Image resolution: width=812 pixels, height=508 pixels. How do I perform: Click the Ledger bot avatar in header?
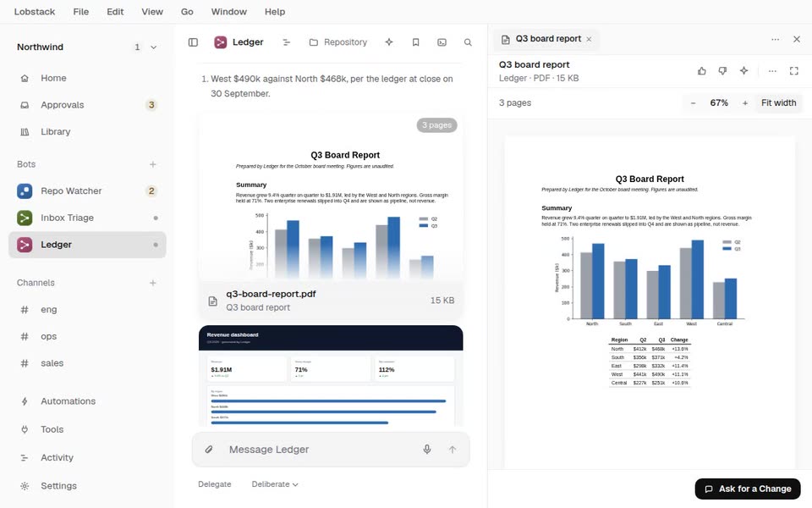pyautogui.click(x=221, y=42)
